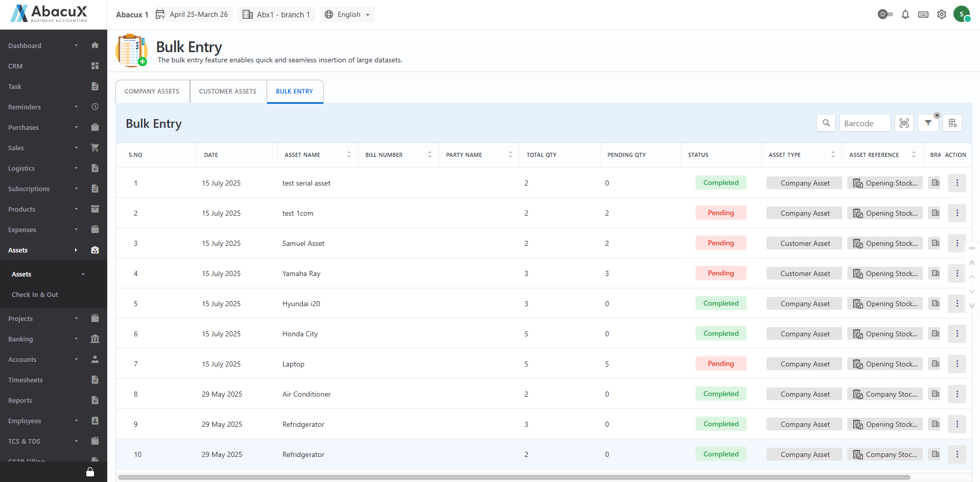Open the notifications bell
The height and width of the screenshot is (482, 980).
[905, 14]
